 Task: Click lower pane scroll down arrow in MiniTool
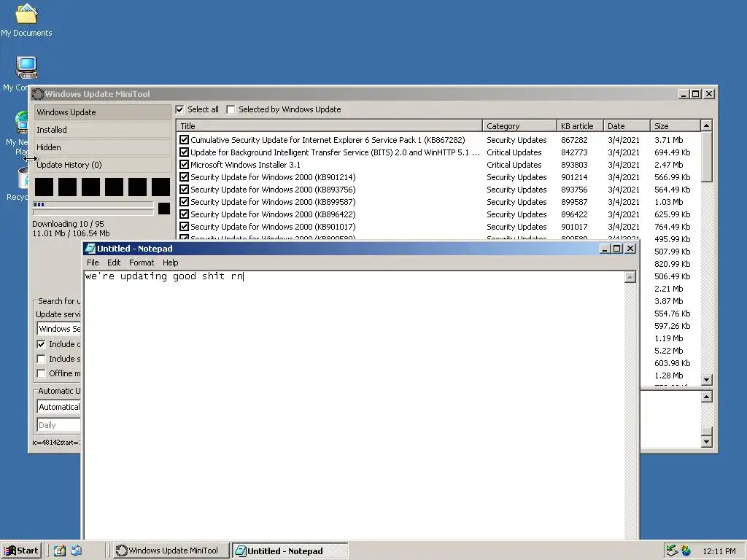pos(706,442)
